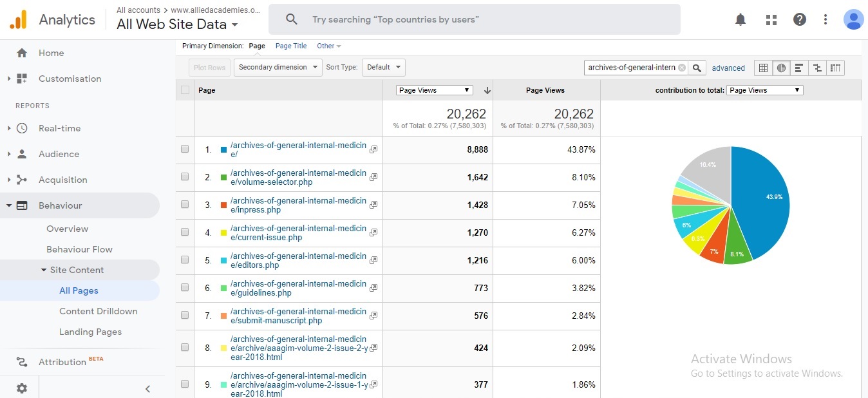Click the large blue pie chart slice
The width and height of the screenshot is (868, 398).
click(x=763, y=200)
